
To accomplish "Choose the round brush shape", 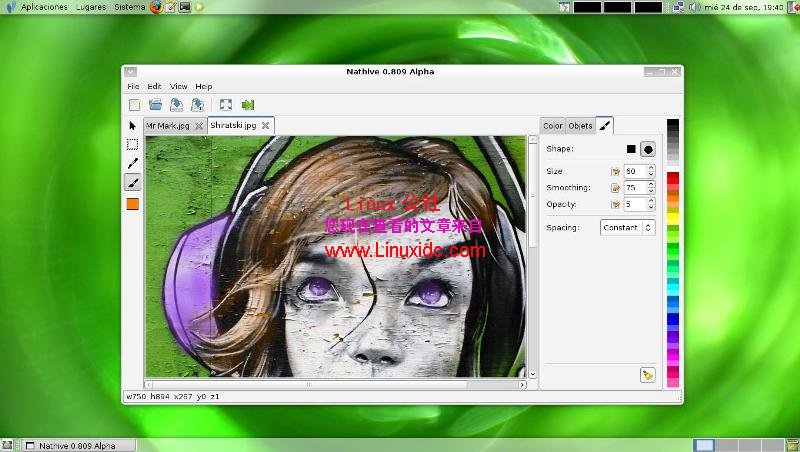I will click(x=648, y=149).
